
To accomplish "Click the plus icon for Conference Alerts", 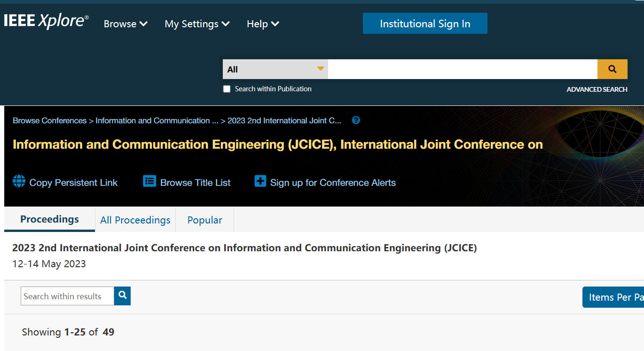I will tap(260, 181).
